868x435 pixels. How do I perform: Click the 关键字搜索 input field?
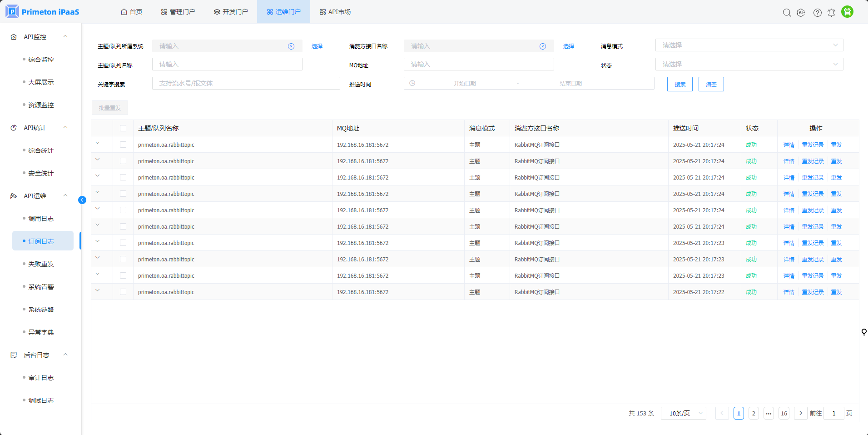(x=246, y=83)
